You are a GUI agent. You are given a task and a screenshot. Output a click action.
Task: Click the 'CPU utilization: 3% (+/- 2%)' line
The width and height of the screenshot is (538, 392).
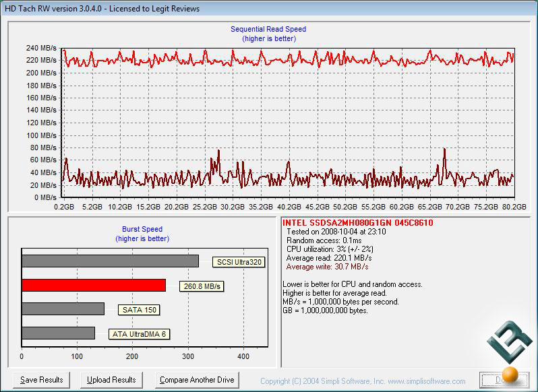(330, 249)
